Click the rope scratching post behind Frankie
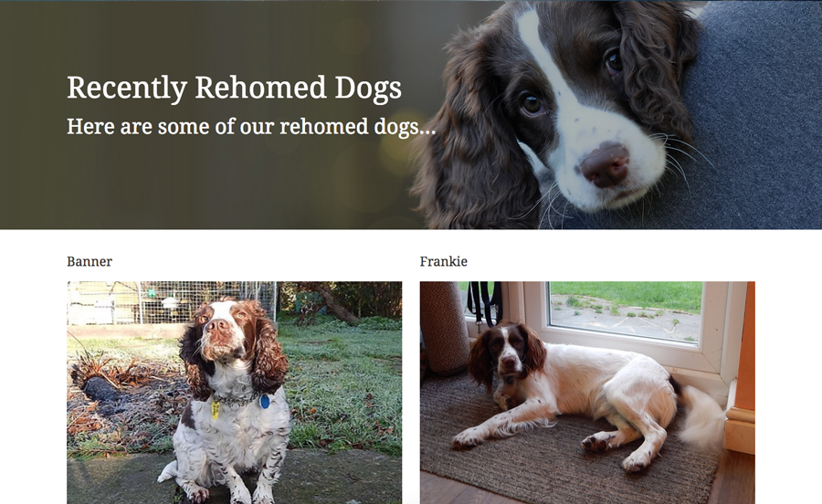Viewport: 822px width, 504px height. pyautogui.click(x=444, y=328)
